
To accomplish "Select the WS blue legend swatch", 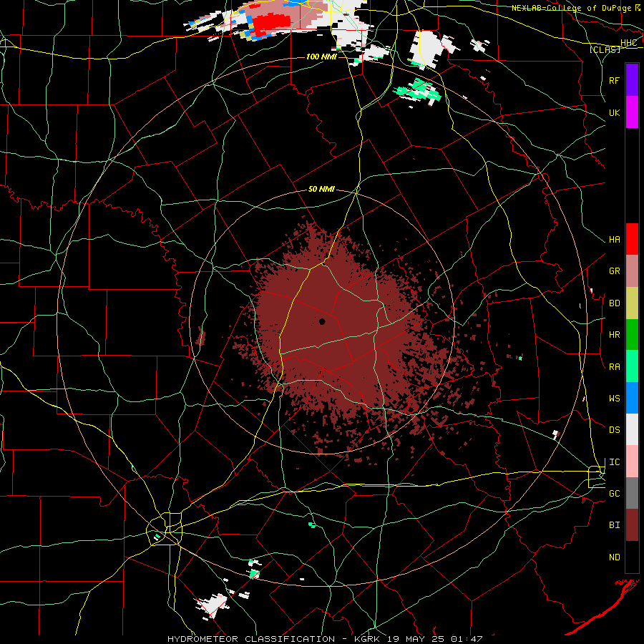I will tap(632, 398).
